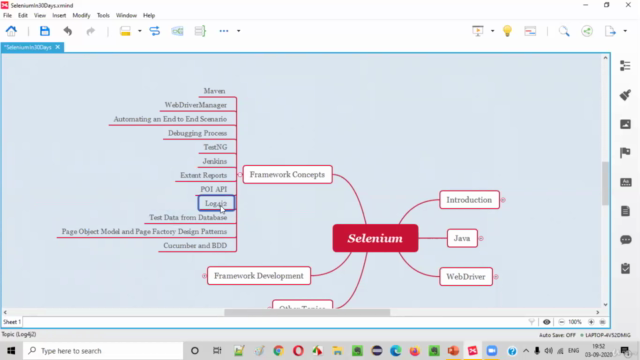640x360 pixels.
Task: Expand the Introduction topic
Action: coord(503,200)
